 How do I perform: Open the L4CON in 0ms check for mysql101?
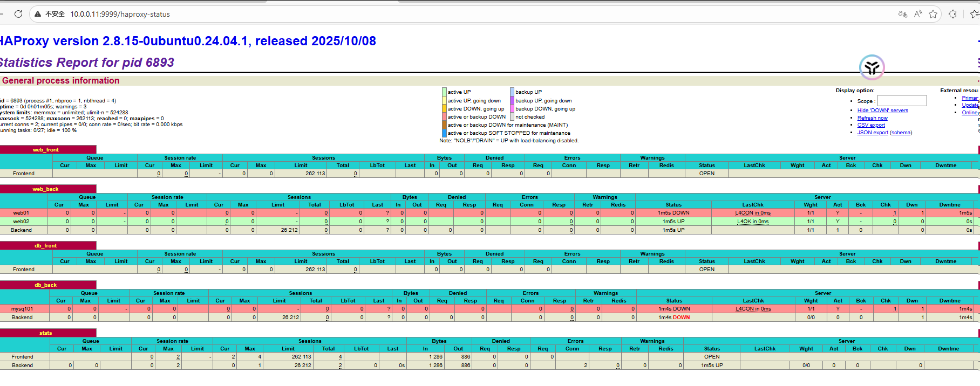(x=753, y=309)
